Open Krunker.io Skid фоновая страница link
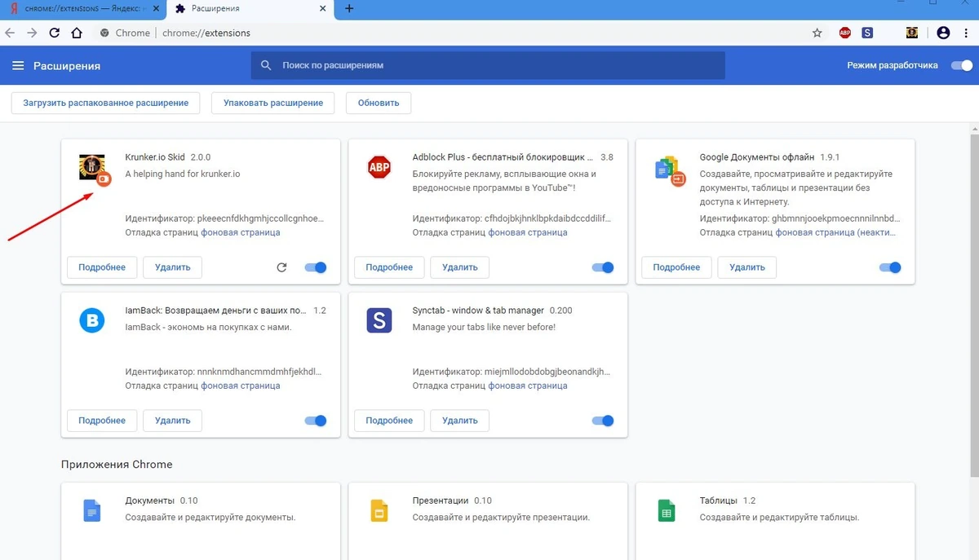 point(241,232)
